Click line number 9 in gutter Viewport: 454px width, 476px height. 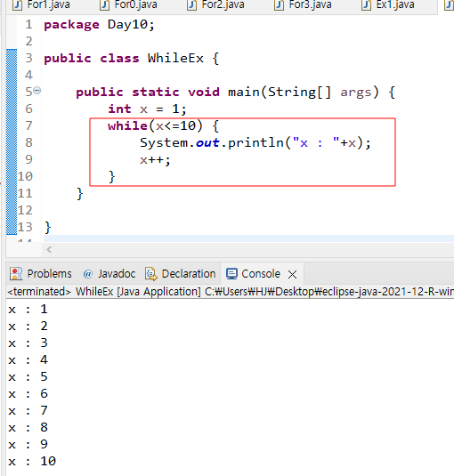[28, 159]
